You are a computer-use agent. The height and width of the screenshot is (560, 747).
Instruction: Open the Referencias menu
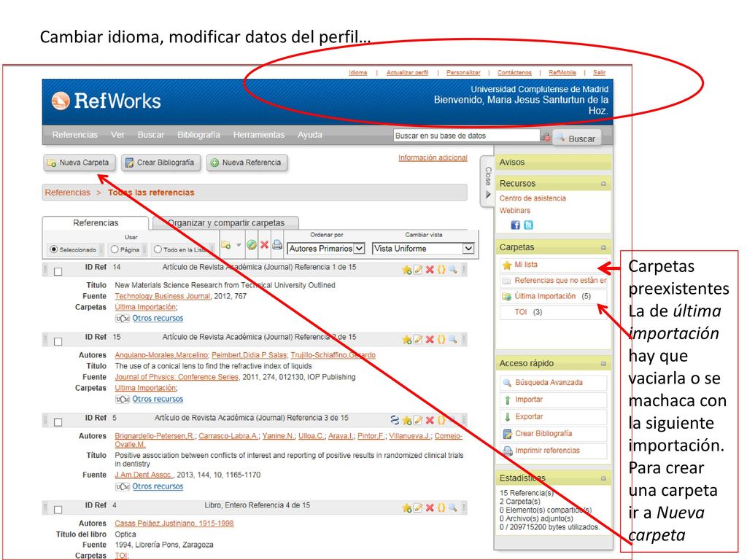(75, 135)
